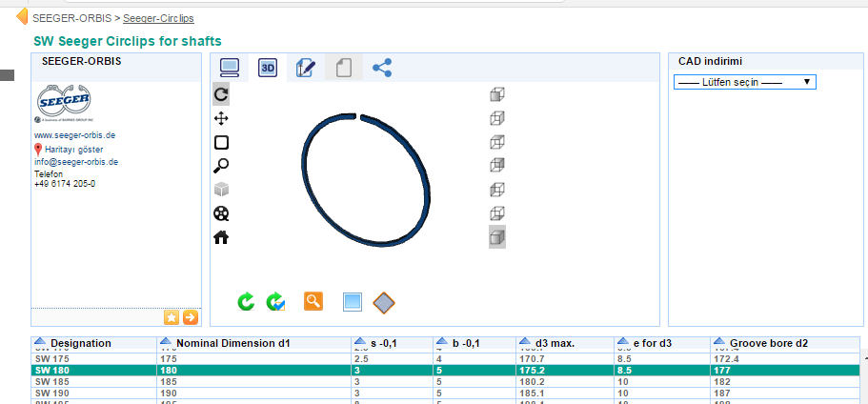
Task: Click the 'CAD indirimi' panel heading
Action: [710, 61]
